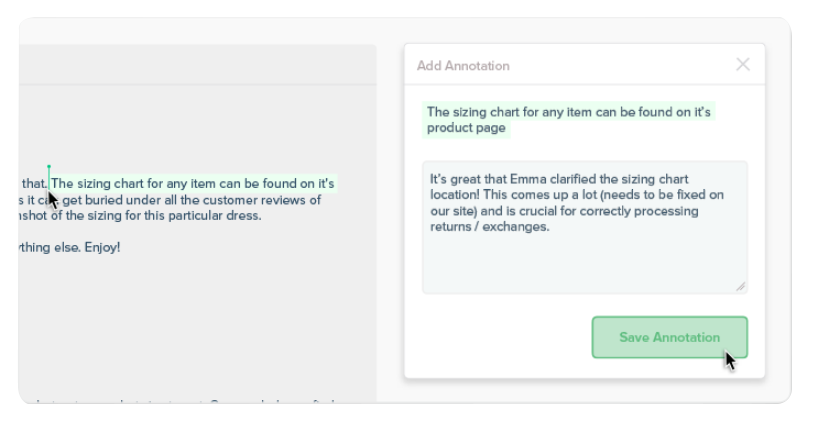Click the Add Annotation panel title
This screenshot has width=819, height=425.
pyautogui.click(x=463, y=66)
